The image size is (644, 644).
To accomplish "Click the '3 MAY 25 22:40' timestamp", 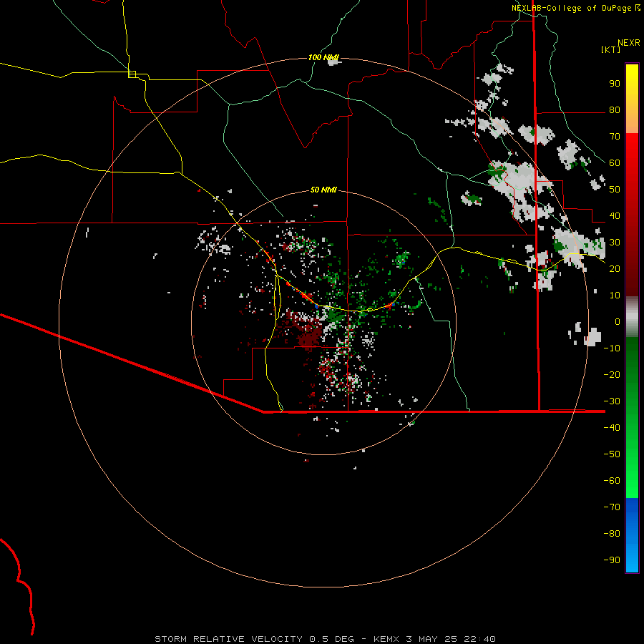I will (x=451, y=639).
